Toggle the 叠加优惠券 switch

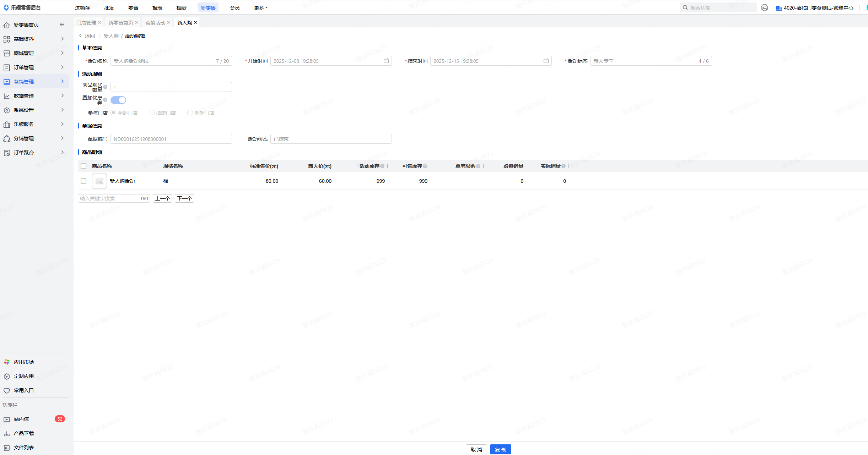pos(118,100)
